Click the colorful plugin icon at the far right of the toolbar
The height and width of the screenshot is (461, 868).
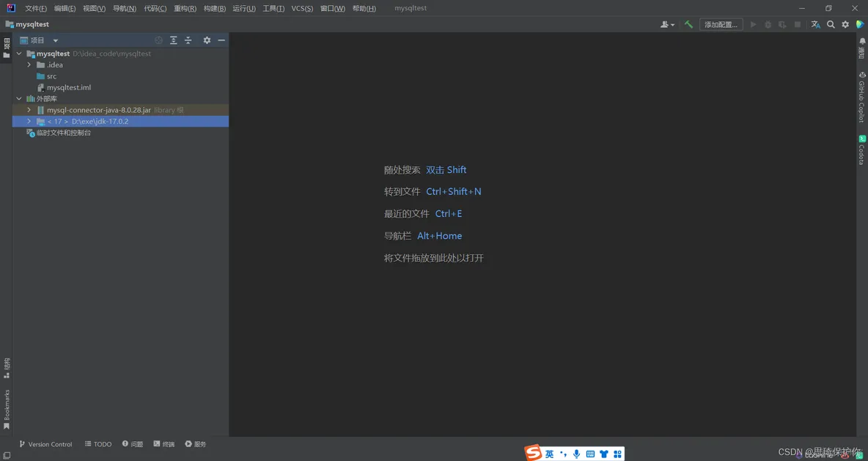click(x=860, y=24)
